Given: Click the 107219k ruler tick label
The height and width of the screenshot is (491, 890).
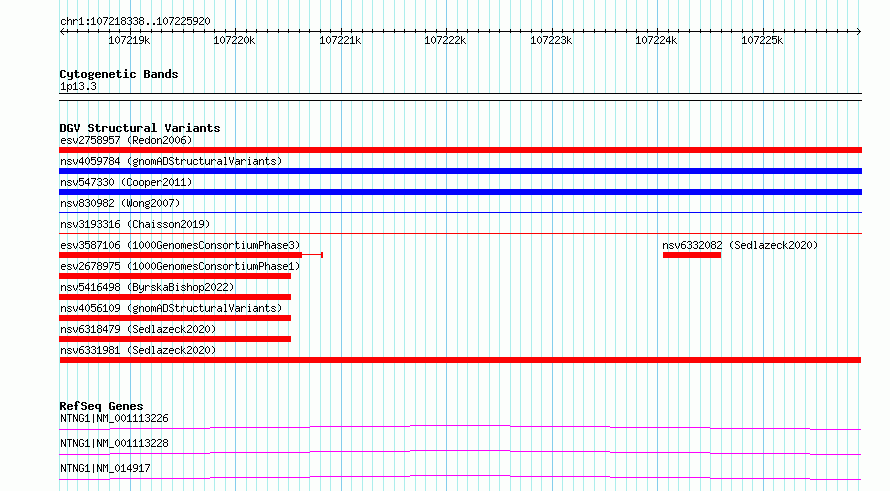Looking at the screenshot, I should click(x=129, y=40).
